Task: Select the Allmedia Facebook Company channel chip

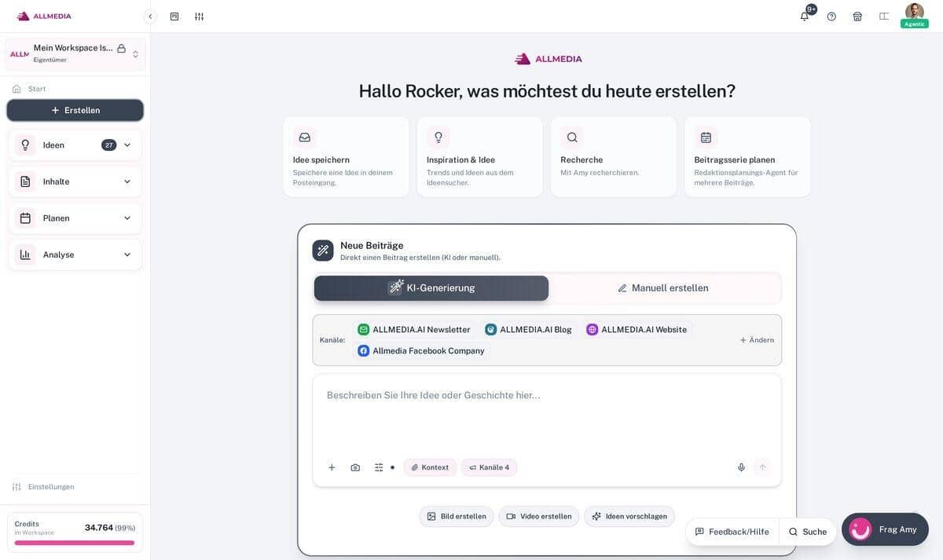Action: pyautogui.click(x=421, y=351)
